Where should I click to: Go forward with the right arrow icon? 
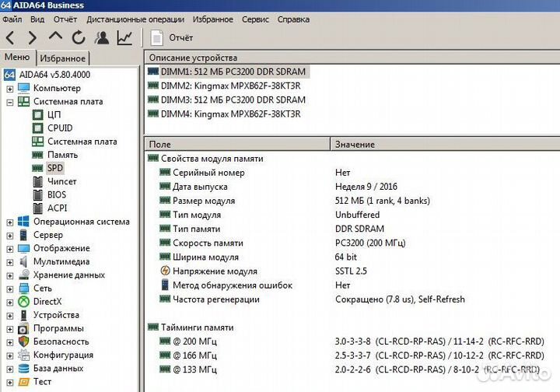click(33, 37)
